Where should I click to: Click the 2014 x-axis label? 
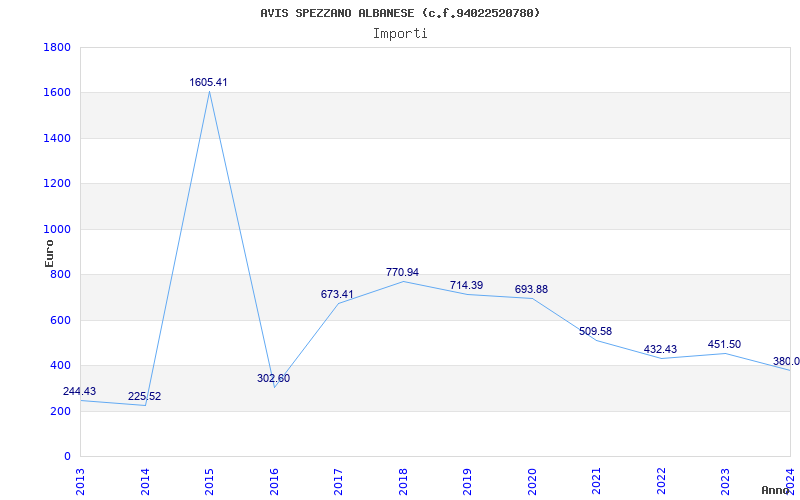coord(145,481)
